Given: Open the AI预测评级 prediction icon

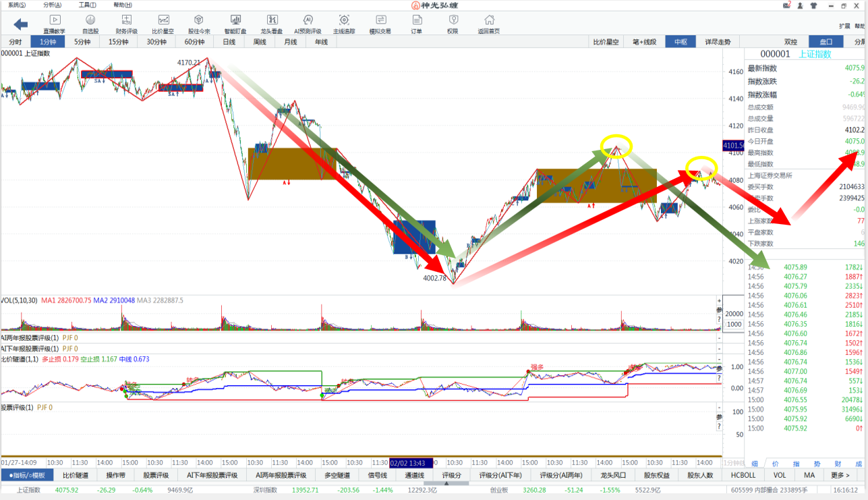Looking at the screenshot, I should coord(308,24).
